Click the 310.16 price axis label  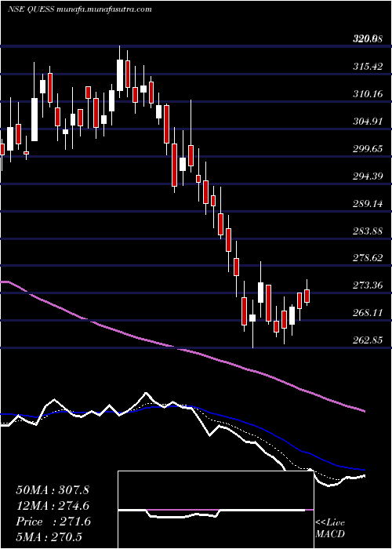click(368, 94)
